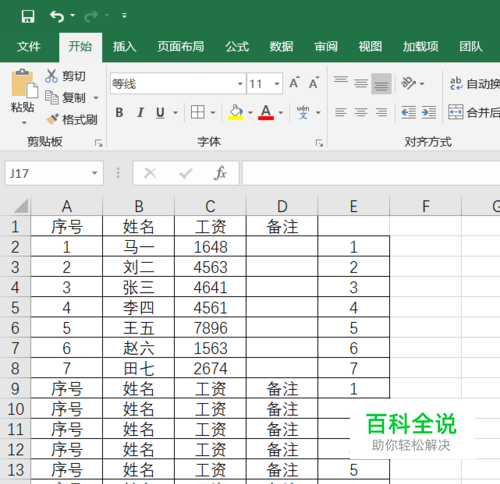Click cell with value 7896
Screen dimensions: 500x484
point(210,328)
